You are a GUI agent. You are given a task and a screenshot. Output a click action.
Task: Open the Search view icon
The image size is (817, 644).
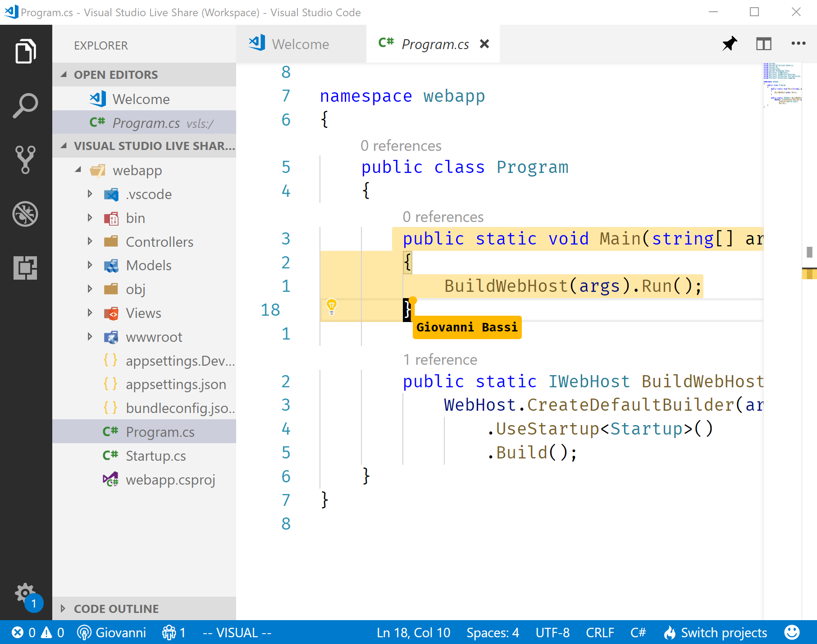pyautogui.click(x=26, y=106)
